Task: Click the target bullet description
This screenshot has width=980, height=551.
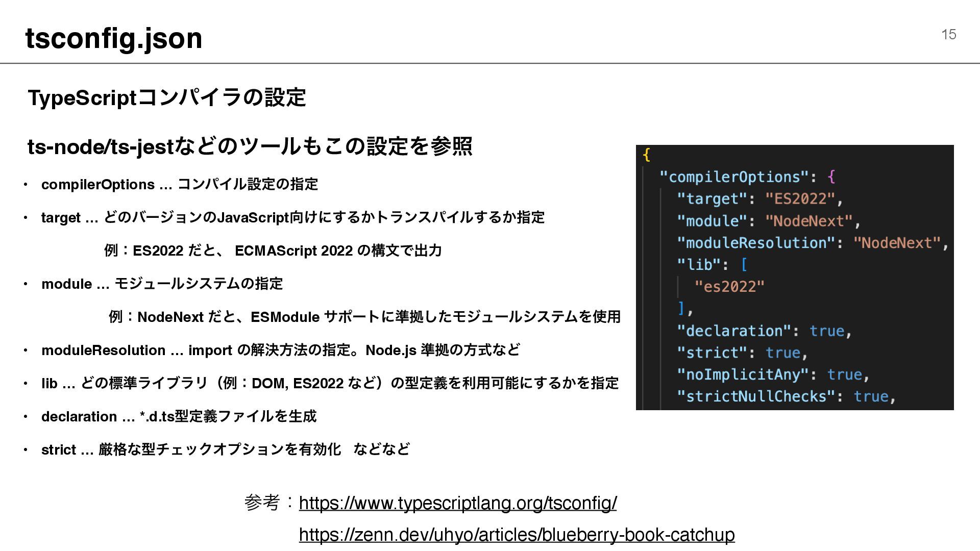Action: 293,217
